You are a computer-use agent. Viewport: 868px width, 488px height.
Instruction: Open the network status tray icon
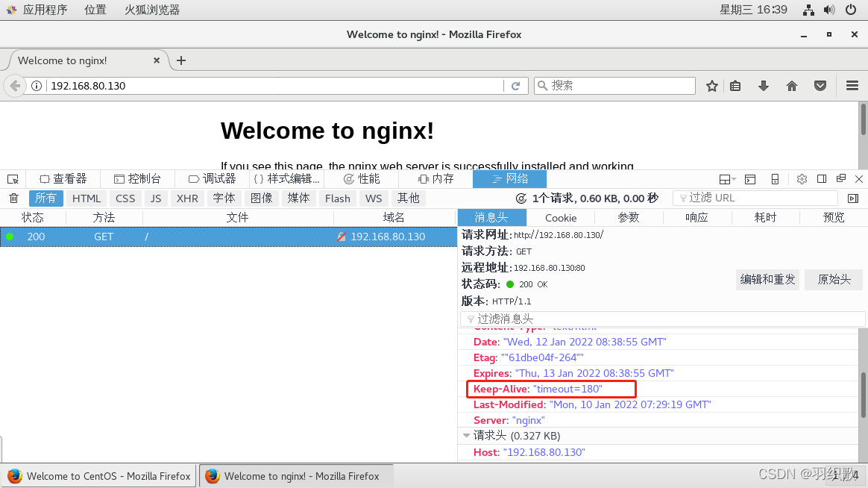click(x=809, y=10)
